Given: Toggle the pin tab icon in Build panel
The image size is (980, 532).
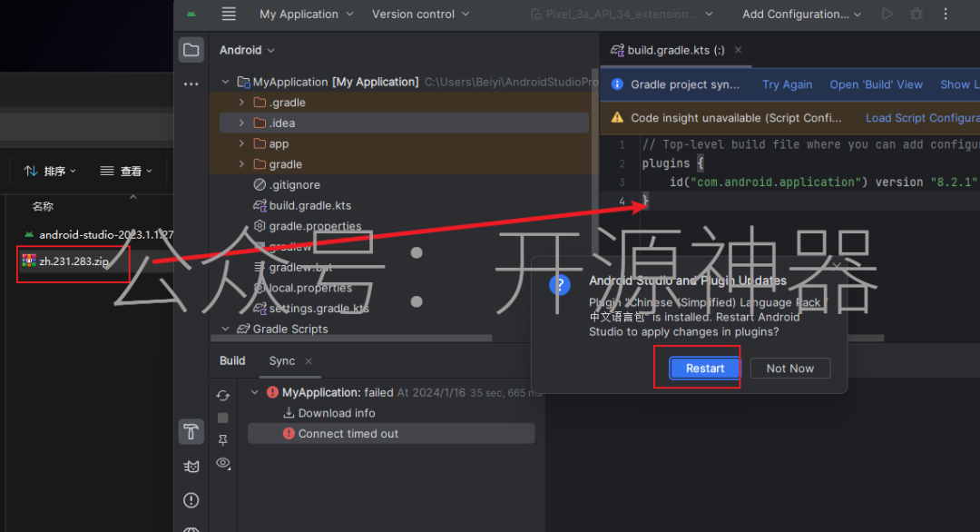Looking at the screenshot, I should pyautogui.click(x=223, y=440).
